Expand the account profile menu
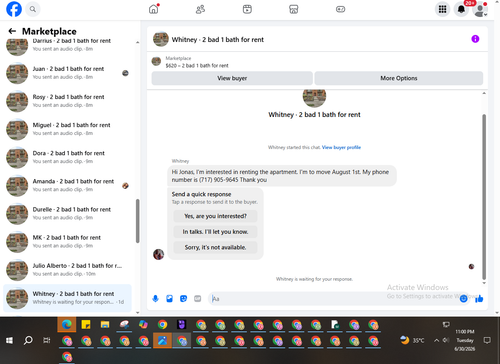 click(480, 9)
